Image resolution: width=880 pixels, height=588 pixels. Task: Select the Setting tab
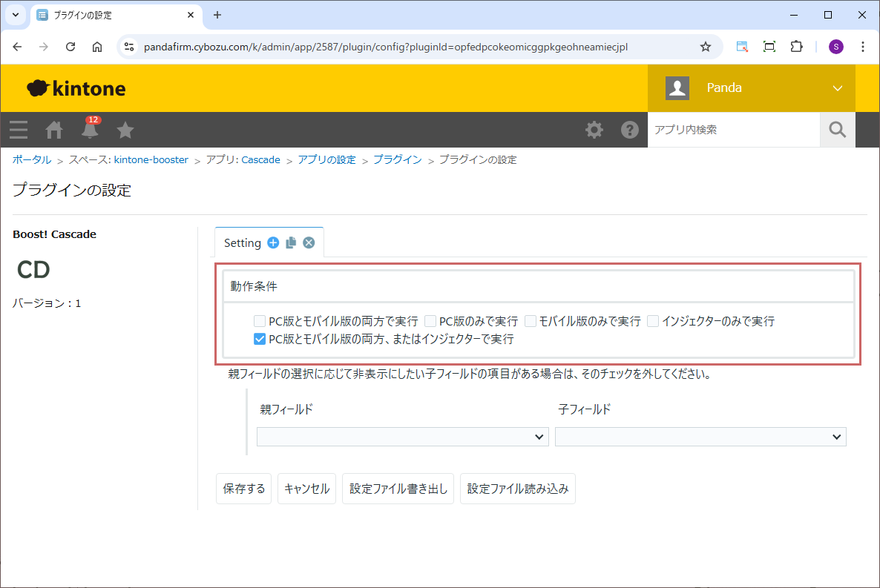[x=243, y=243]
